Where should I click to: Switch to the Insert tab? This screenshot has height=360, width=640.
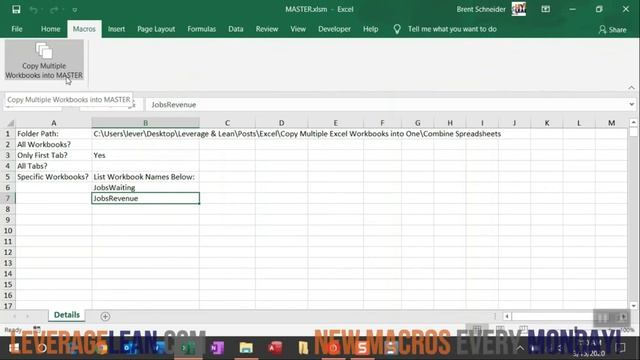click(116, 29)
